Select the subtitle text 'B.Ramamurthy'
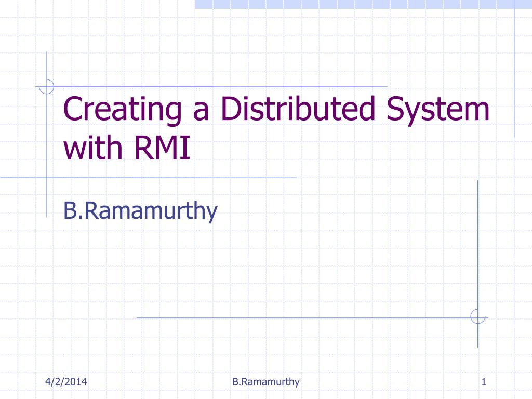 pyautogui.click(x=140, y=210)
